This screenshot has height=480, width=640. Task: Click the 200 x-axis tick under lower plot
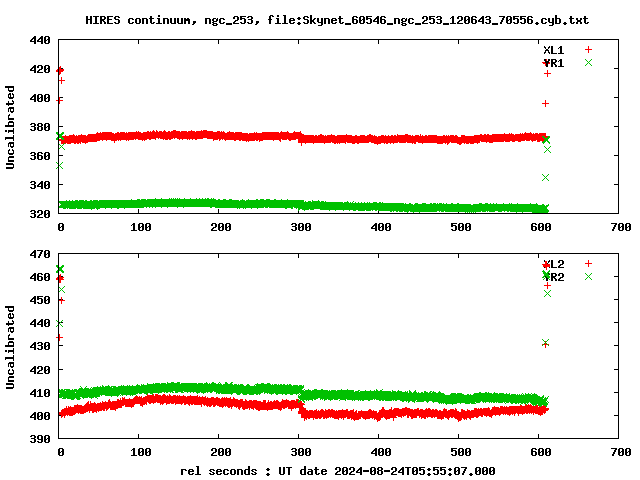[221, 452]
